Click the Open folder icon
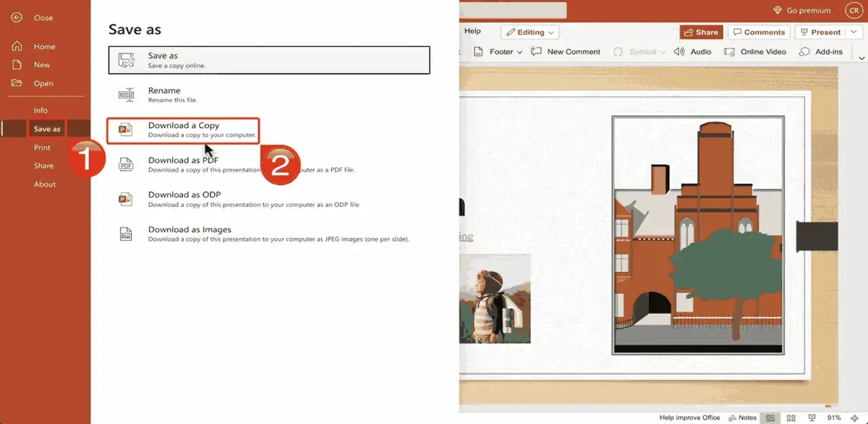 (17, 83)
